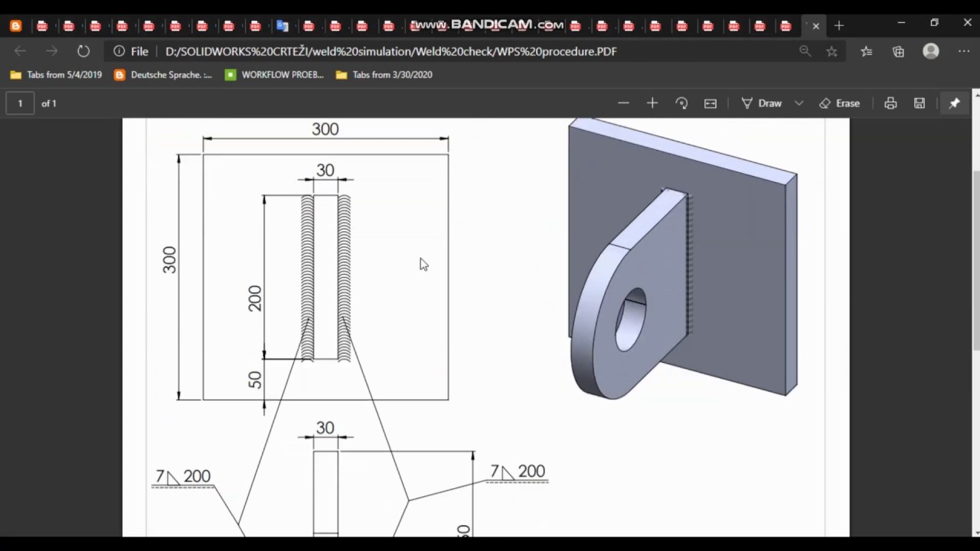Open the user profile menu
Image resolution: width=980 pixels, height=551 pixels.
[x=931, y=51]
